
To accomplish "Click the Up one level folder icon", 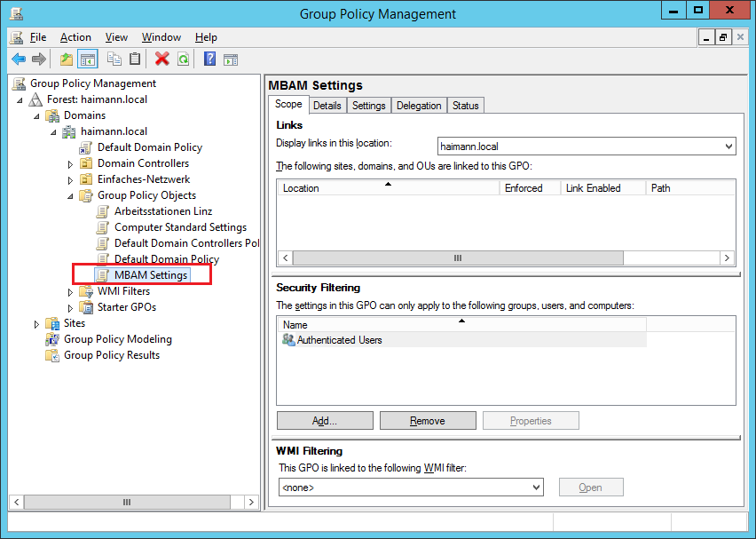I will 66,59.
